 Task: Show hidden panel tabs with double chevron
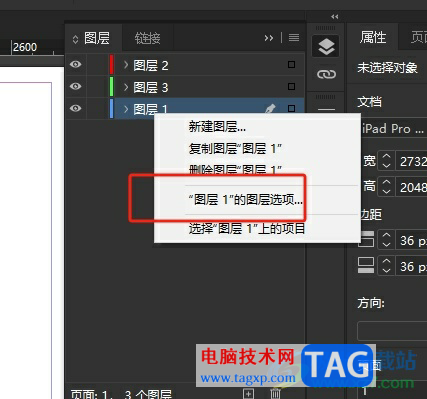(x=269, y=38)
